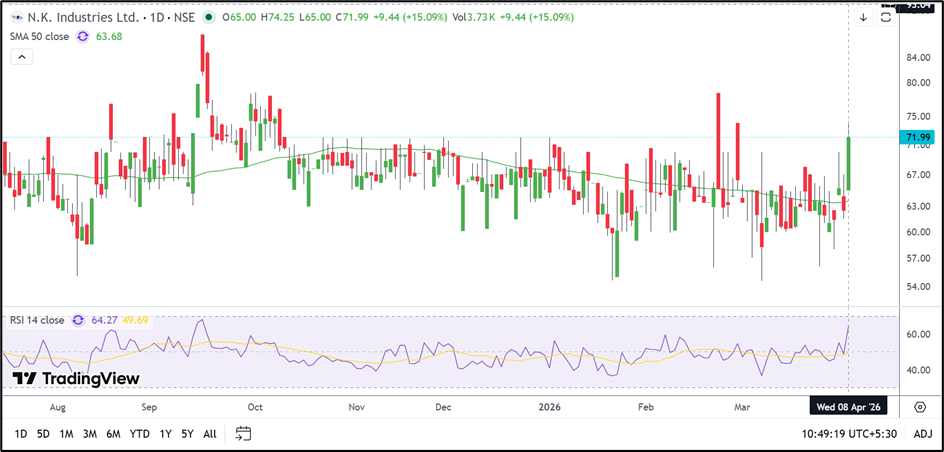Collapse the indicator legend with chevron

tap(23, 58)
